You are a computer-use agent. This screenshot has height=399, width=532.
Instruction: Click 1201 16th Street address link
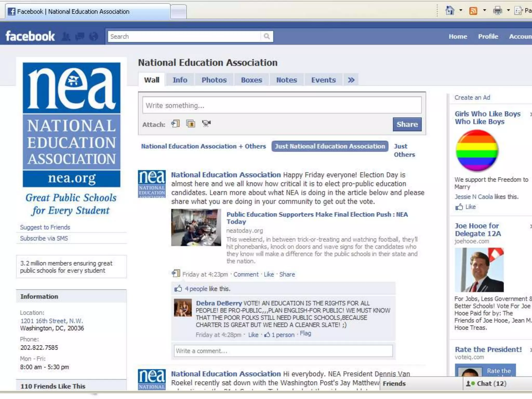coord(51,321)
